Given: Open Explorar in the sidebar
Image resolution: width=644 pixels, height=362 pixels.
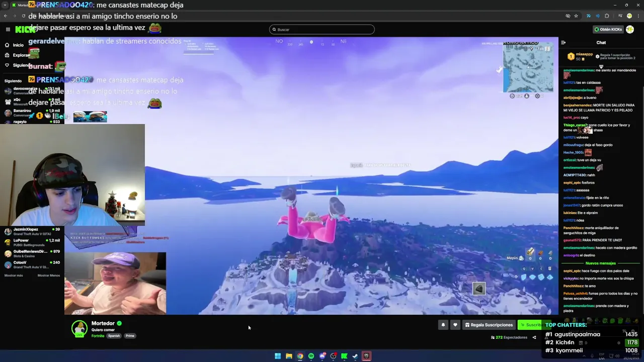Looking at the screenshot, I should click(18, 55).
